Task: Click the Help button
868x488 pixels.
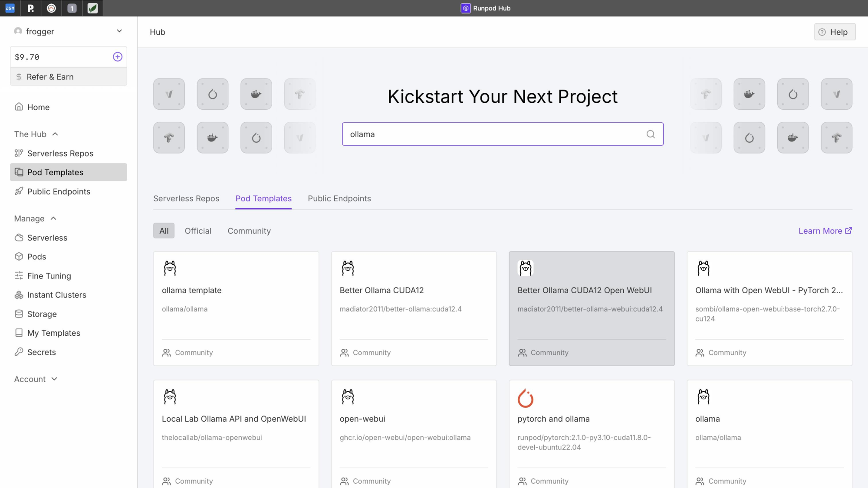Action: [x=834, y=32]
